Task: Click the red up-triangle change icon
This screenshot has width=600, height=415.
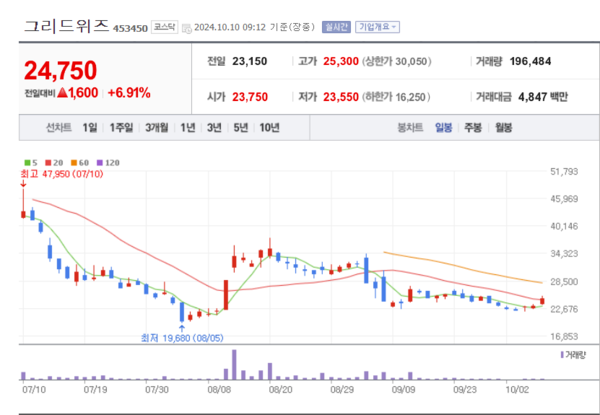Action: [x=62, y=93]
